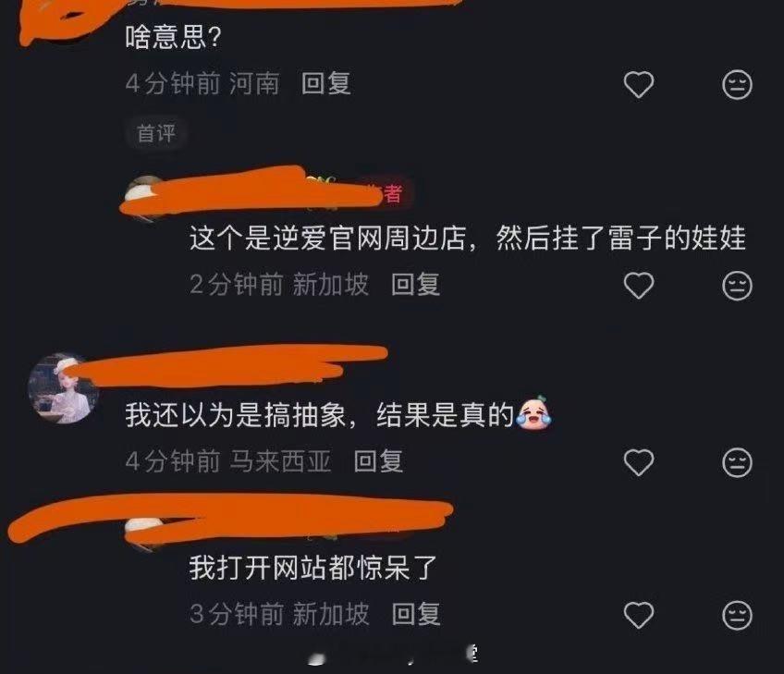Dislike the 搞抽象 comment from 马来西亚
Viewport: 784px width, 674px height.
[737, 462]
